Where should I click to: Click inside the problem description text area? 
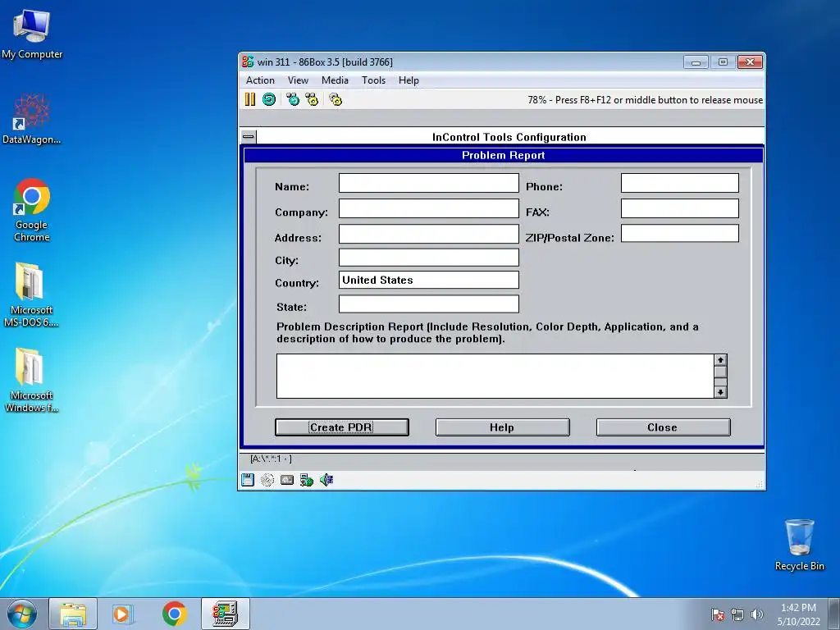coord(495,376)
